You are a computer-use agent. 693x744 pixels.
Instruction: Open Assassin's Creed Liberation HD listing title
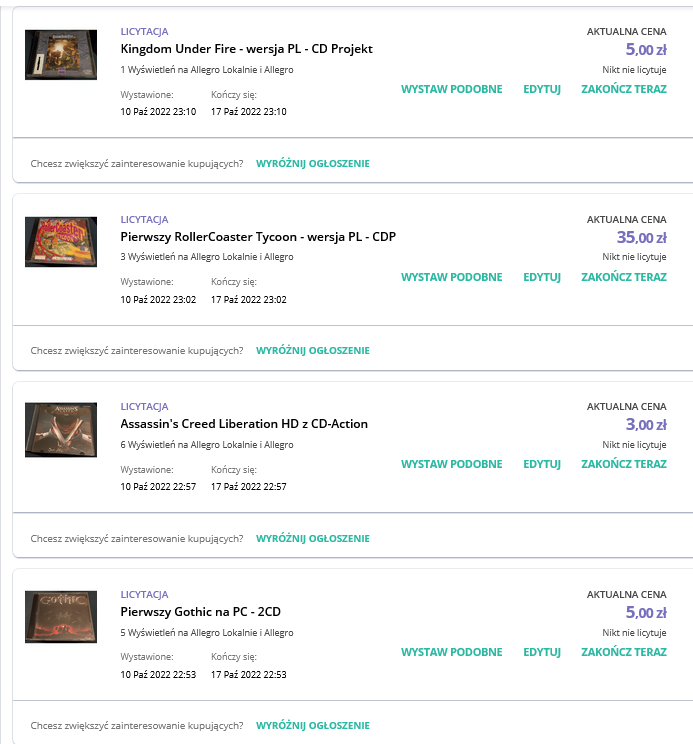[244, 424]
